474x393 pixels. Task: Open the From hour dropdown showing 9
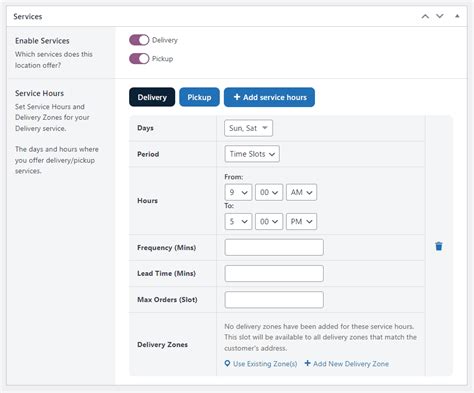[x=238, y=192]
